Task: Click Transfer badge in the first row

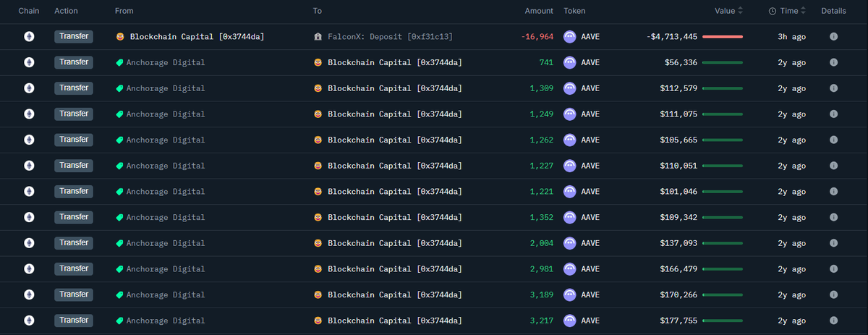Action: click(74, 36)
